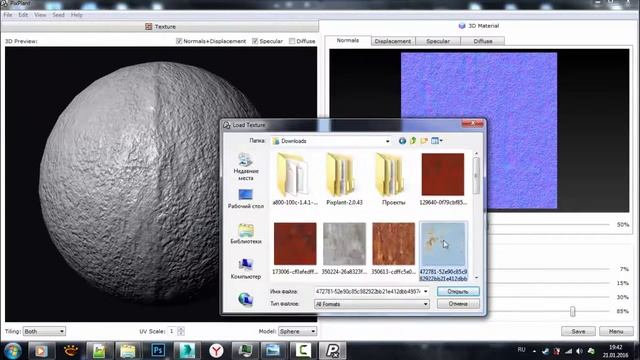640x360 pixels.
Task: Expand the Model Sphere dropdown
Action: [x=297, y=331]
